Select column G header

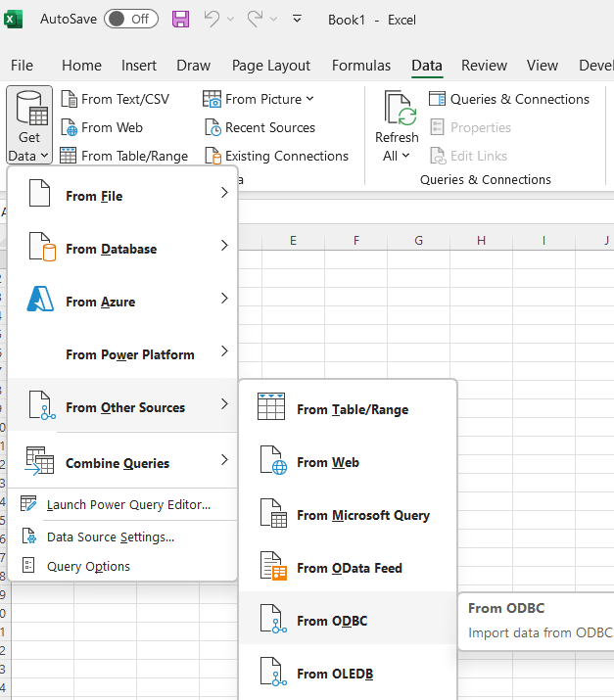click(x=418, y=241)
